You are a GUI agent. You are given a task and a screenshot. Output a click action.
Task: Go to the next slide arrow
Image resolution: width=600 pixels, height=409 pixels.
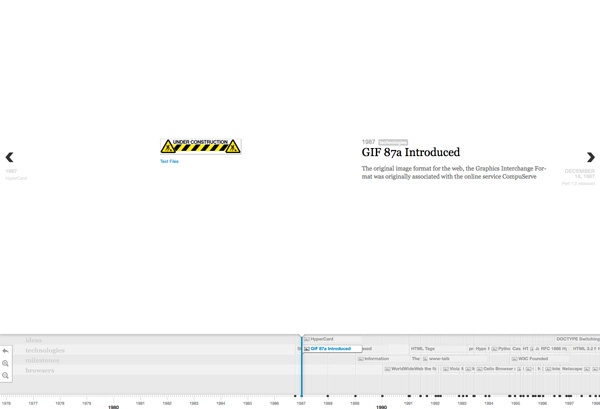590,157
